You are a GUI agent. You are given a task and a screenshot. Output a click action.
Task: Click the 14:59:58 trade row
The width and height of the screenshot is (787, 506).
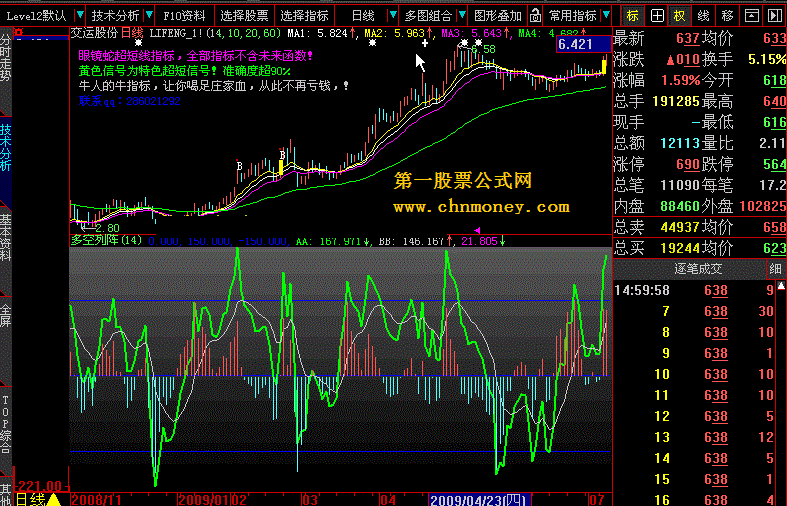click(695, 290)
